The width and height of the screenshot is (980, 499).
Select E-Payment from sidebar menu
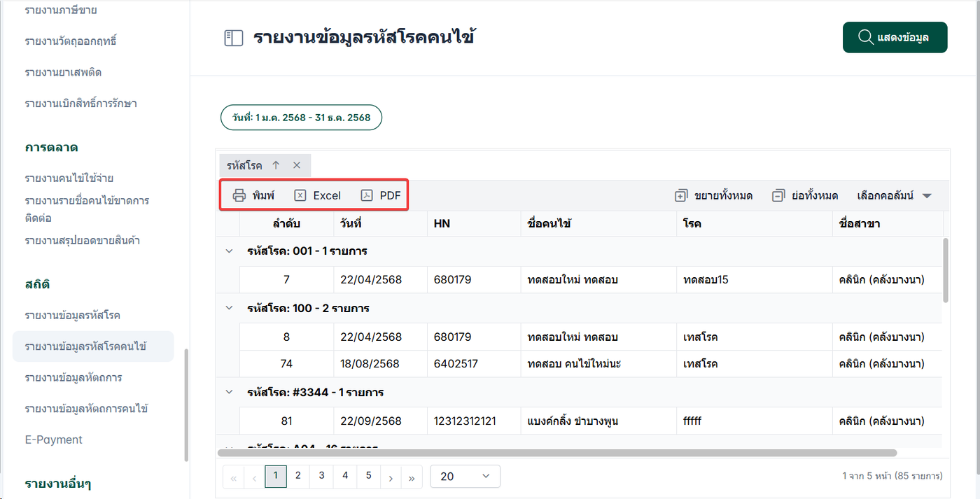pyautogui.click(x=54, y=440)
